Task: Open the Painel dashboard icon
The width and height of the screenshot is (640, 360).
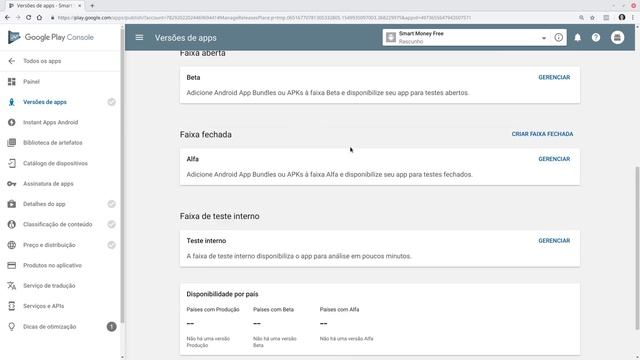Action: (11, 82)
